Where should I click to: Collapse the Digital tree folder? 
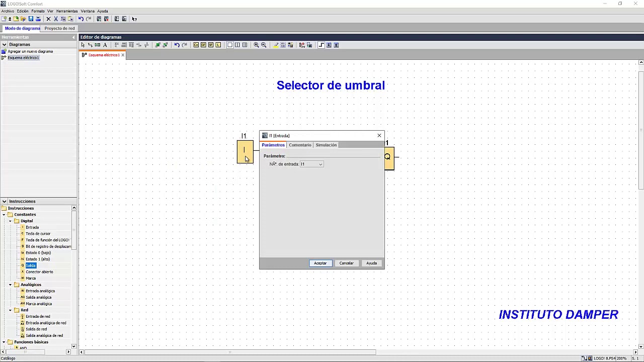point(10,221)
